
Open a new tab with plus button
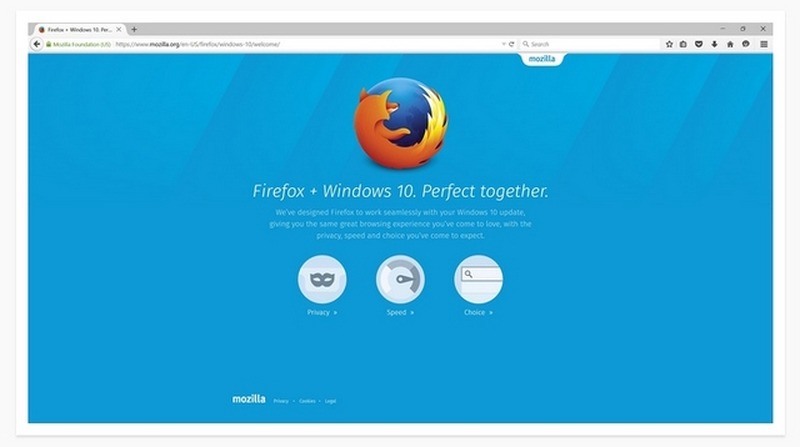point(134,30)
